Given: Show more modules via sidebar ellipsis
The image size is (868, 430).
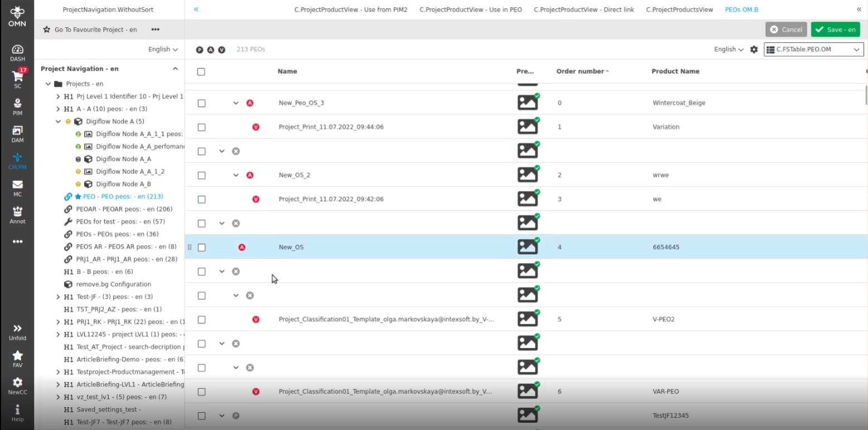Looking at the screenshot, I should [17, 242].
